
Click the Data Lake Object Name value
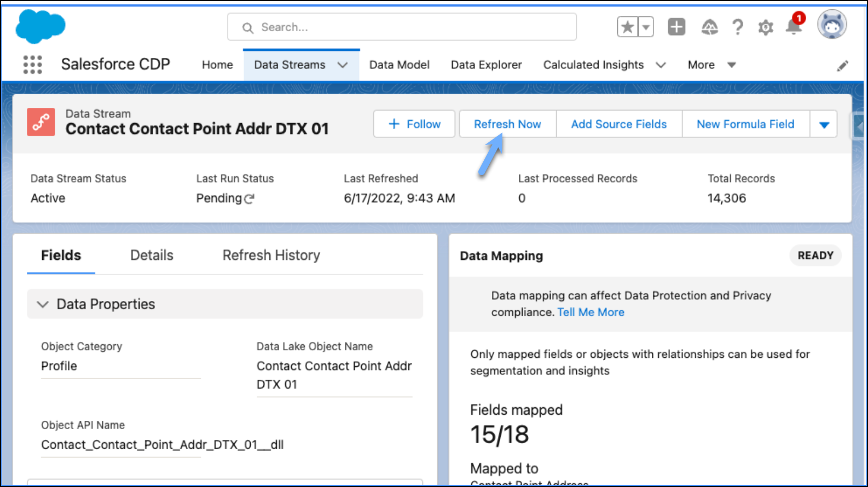pos(334,375)
